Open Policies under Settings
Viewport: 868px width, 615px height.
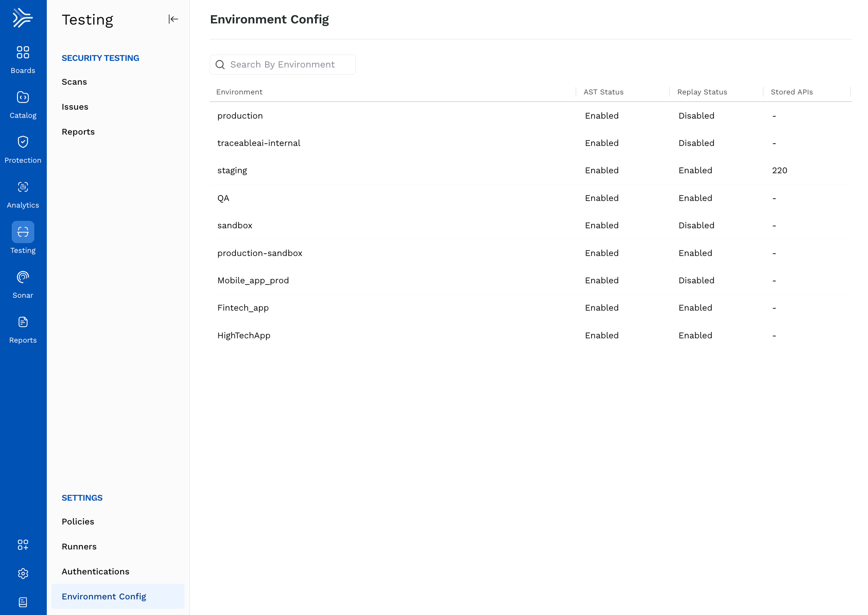point(78,522)
